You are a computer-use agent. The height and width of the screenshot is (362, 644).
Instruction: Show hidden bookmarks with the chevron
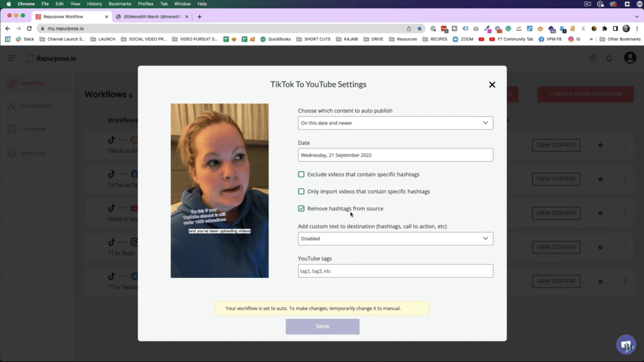591,39
